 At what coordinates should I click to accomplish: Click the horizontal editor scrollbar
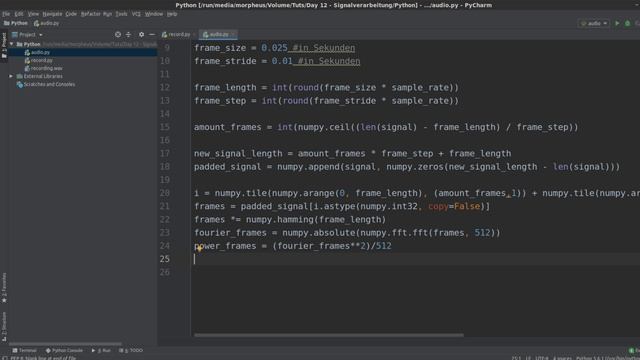pos(329,336)
